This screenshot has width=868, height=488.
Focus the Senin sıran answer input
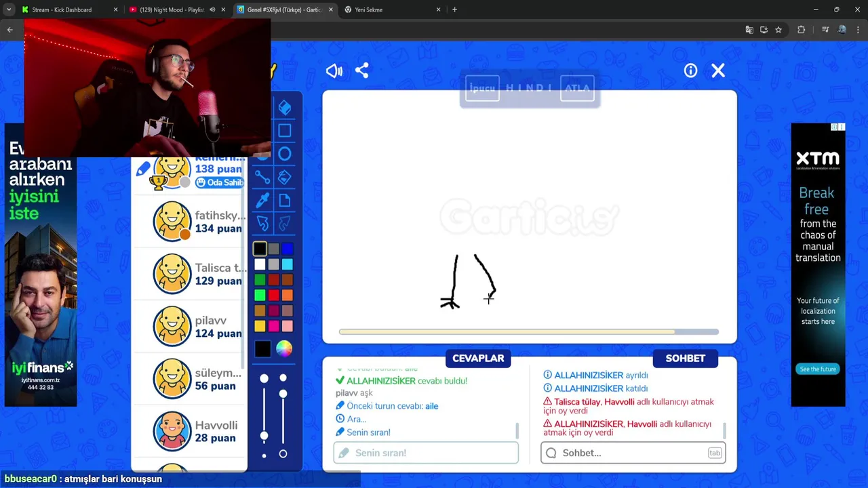(x=426, y=453)
